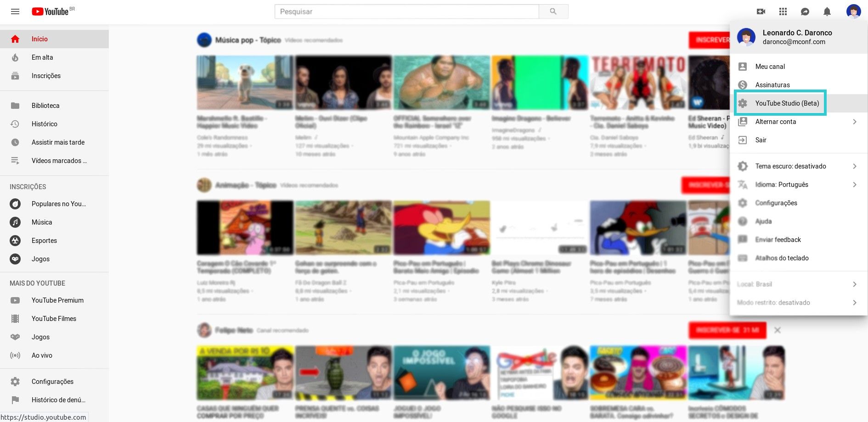Click the YouTube Premium play icon

point(15,300)
